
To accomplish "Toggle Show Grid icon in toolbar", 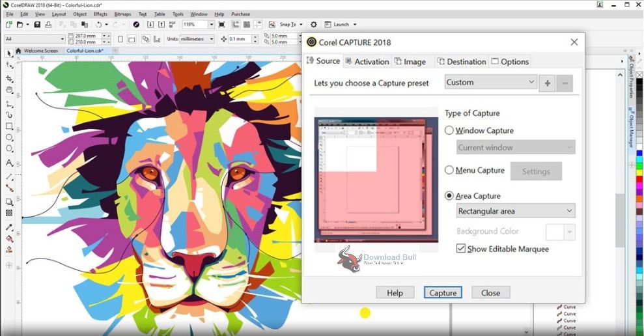I will 247,25.
